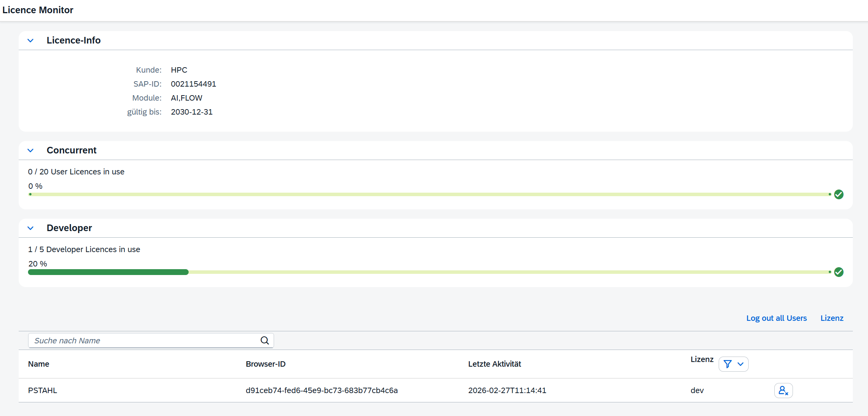
Task: Collapse the Licence-Info panel chevron
Action: click(x=31, y=40)
